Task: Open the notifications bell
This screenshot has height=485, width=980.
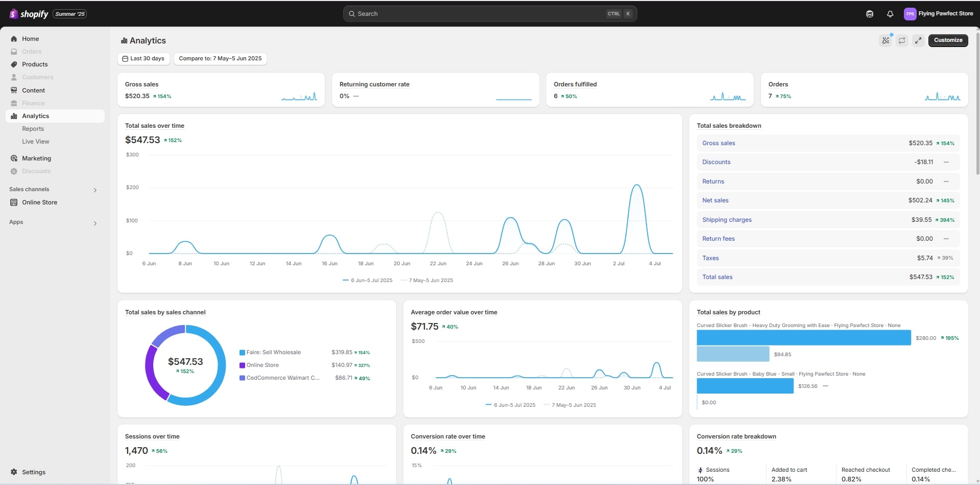Action: 890,14
